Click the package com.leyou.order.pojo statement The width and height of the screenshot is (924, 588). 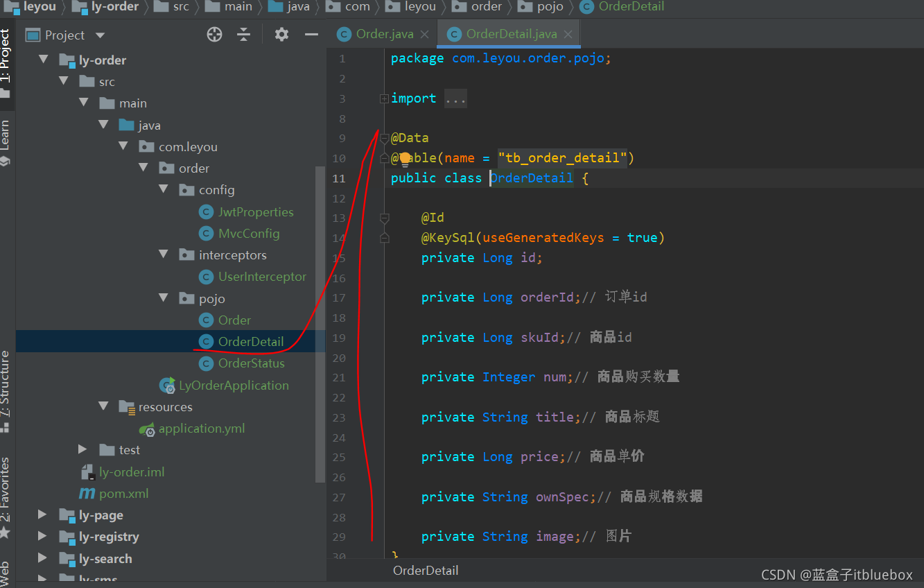[x=501, y=58]
